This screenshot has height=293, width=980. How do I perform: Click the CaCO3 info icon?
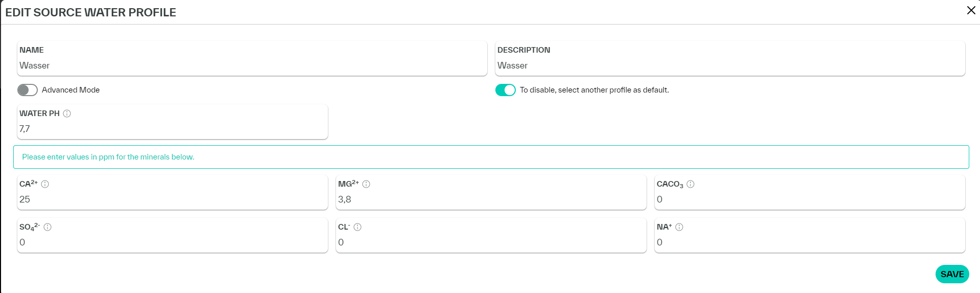click(x=690, y=184)
